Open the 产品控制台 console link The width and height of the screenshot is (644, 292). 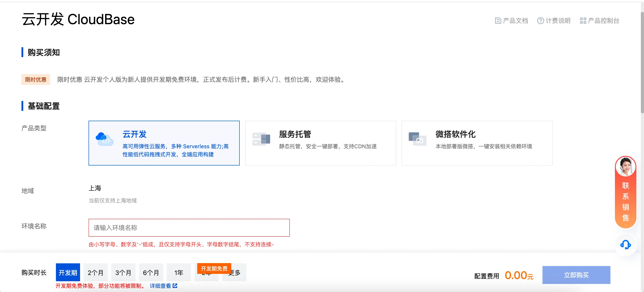[600, 21]
